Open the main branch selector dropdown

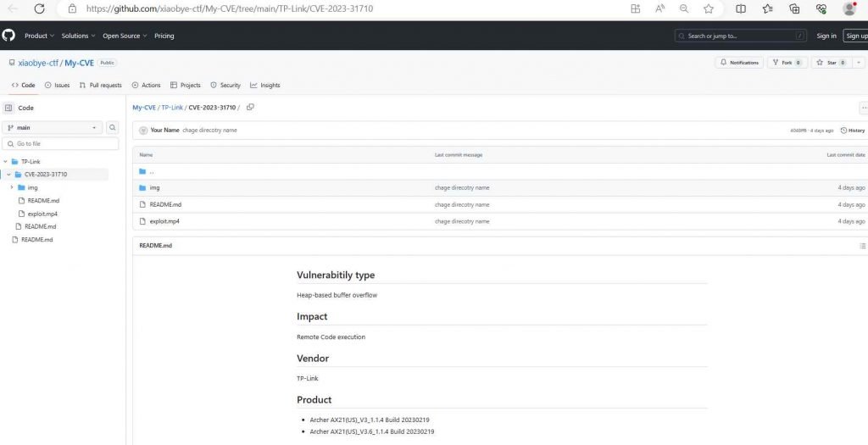53,128
